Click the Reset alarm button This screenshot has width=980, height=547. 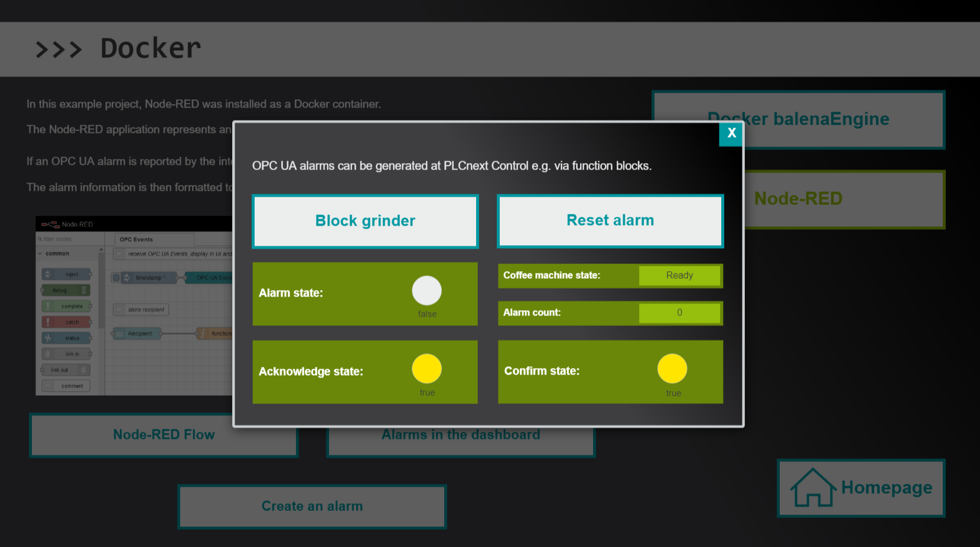tap(610, 221)
